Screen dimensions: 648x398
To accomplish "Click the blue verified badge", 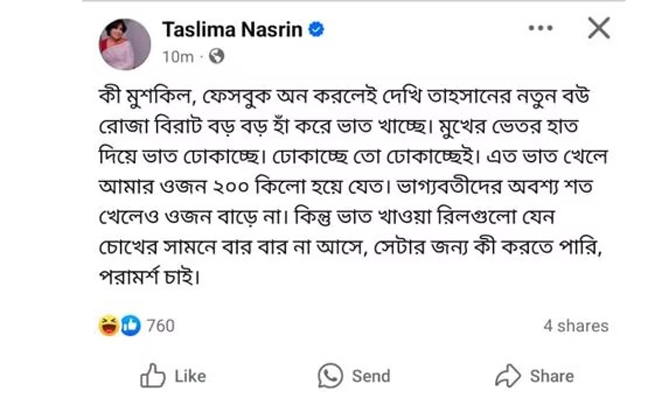I will click(x=317, y=30).
